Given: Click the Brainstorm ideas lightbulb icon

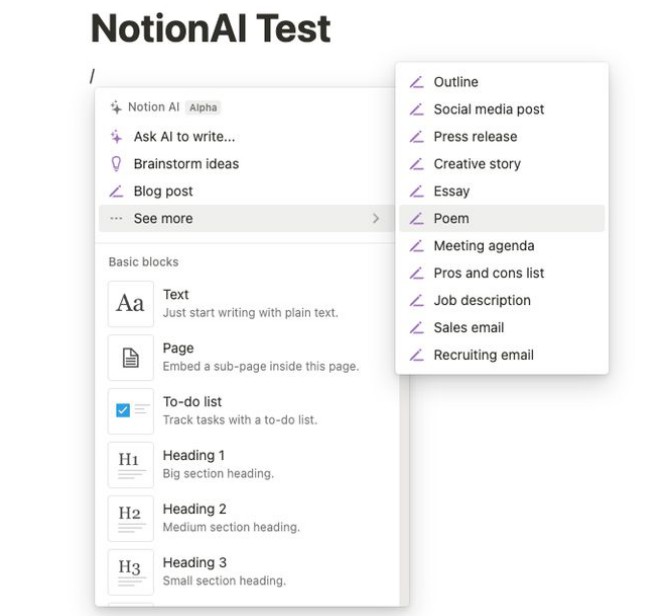Looking at the screenshot, I should click(116, 164).
